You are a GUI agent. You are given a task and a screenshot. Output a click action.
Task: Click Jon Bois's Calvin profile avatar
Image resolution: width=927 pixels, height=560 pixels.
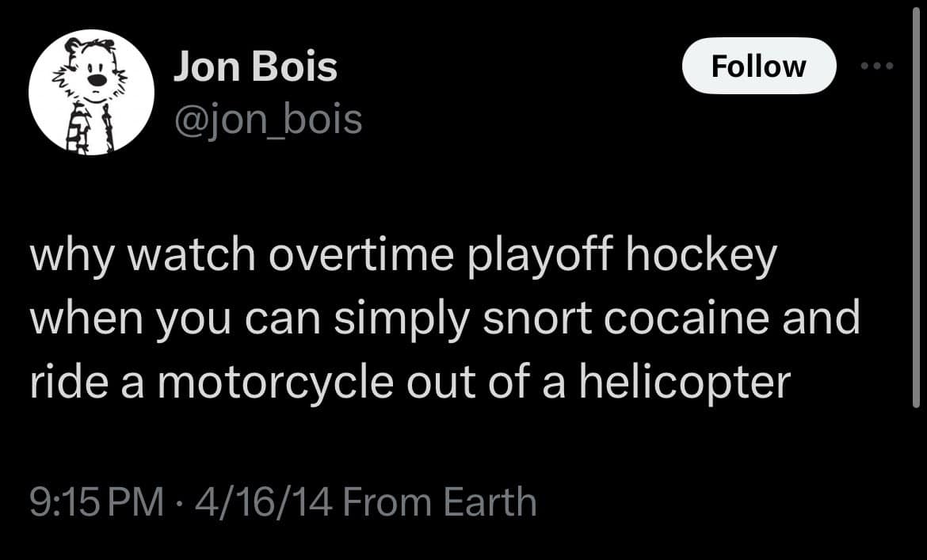point(91,91)
